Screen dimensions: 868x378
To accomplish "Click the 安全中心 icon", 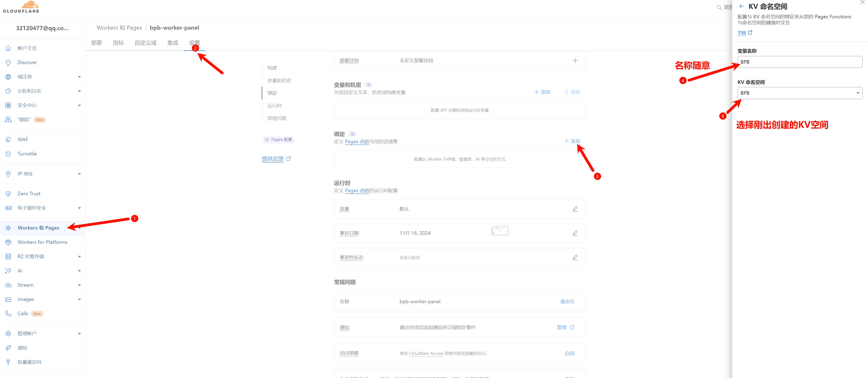I will pyautogui.click(x=8, y=105).
